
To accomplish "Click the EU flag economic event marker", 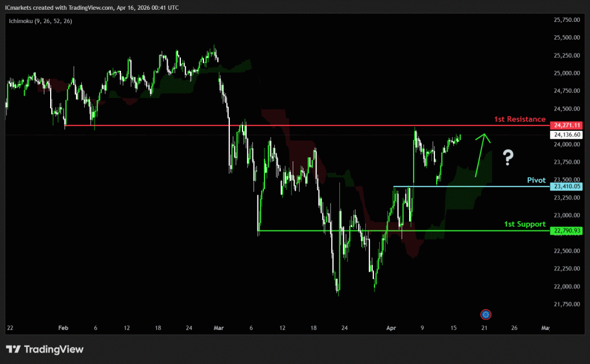I will point(486,314).
